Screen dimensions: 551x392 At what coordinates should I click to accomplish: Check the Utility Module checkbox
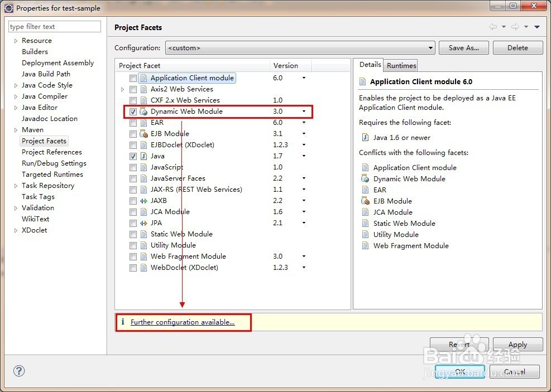pos(133,246)
